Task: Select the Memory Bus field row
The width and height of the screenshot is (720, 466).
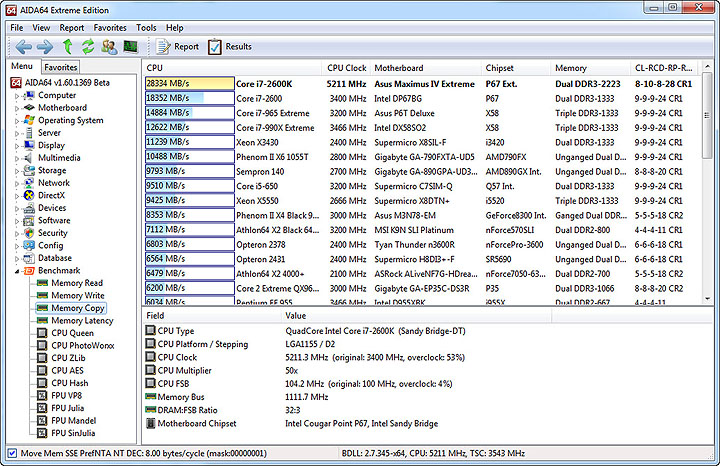Action: coord(347,397)
